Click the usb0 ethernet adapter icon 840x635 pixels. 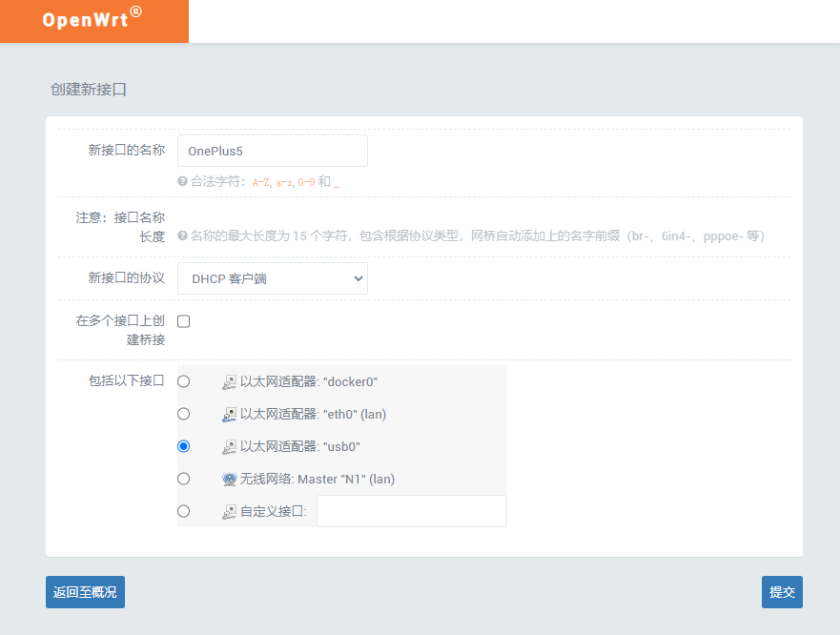point(229,447)
